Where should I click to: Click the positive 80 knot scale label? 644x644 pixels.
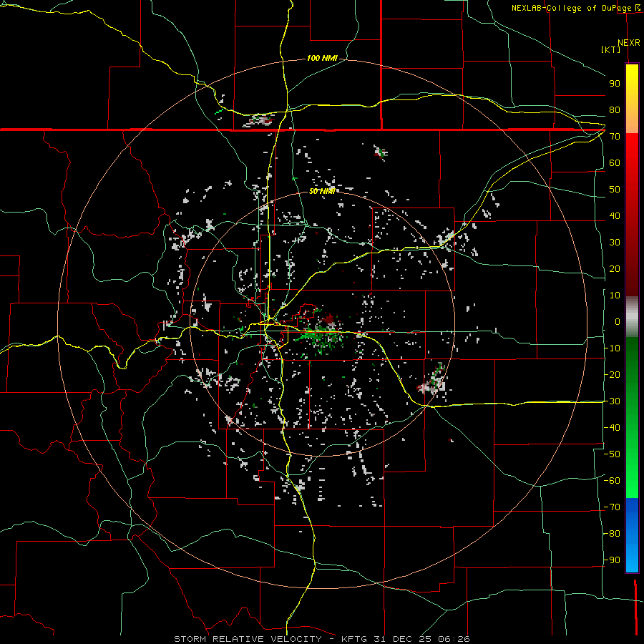tap(615, 109)
